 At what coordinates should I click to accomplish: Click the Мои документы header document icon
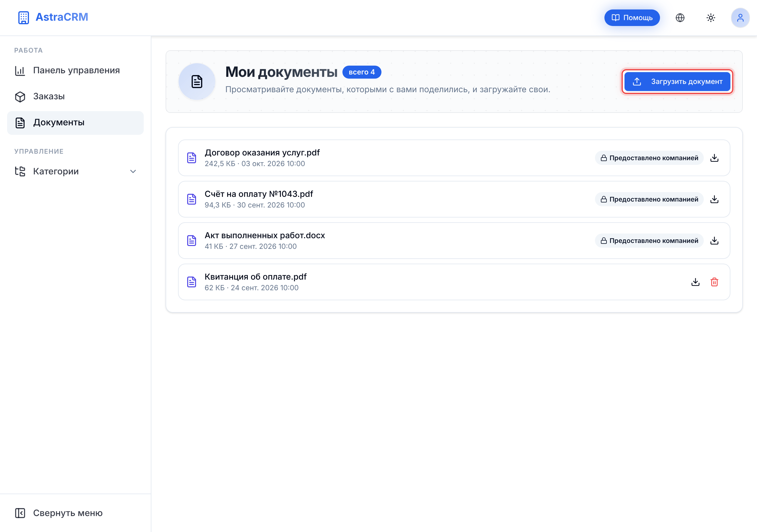pyautogui.click(x=197, y=81)
